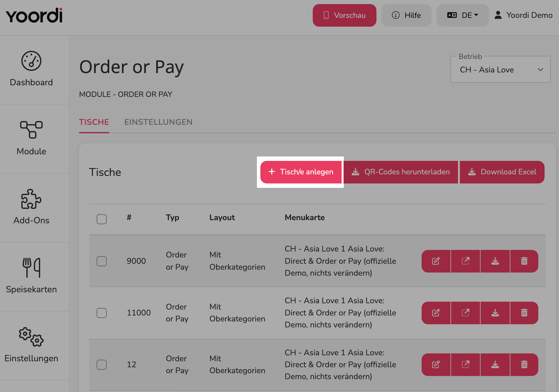Select all tables with header checkbox
Image resolution: width=559 pixels, height=392 pixels.
pos(102,219)
